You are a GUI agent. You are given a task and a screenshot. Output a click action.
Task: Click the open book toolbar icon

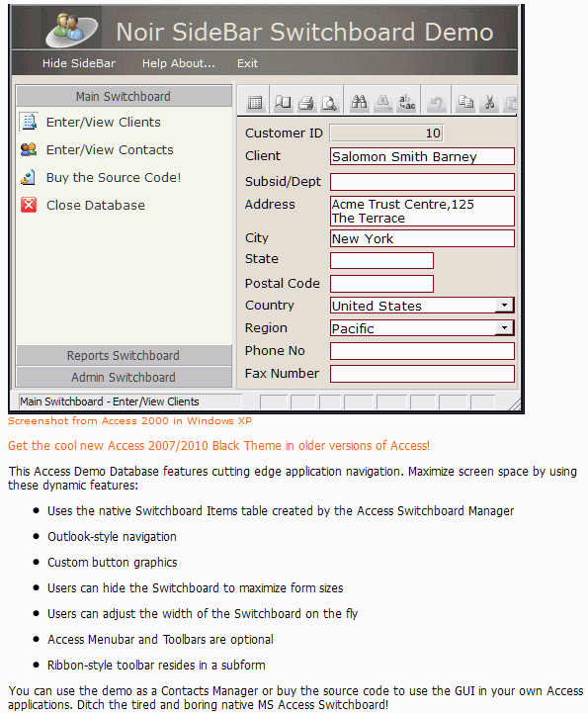[283, 102]
